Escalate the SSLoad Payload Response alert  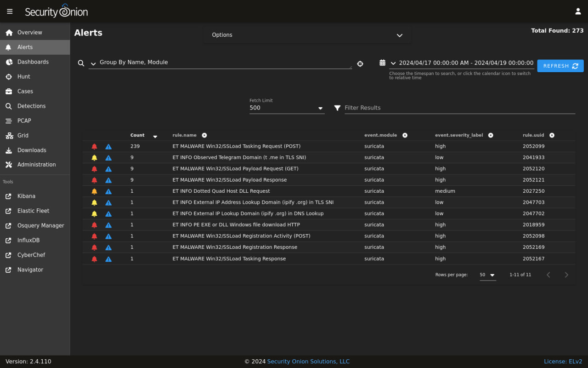pos(108,180)
